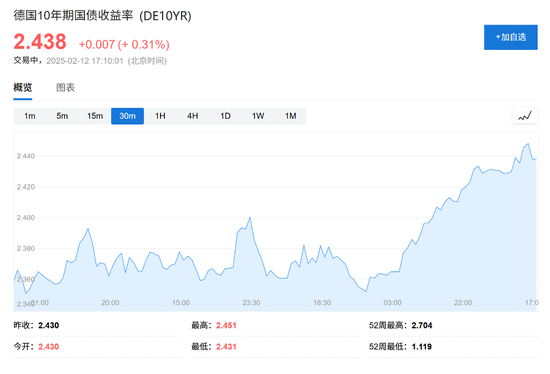Click the change value +0.007 (+ 0.31%)
Viewport: 550px width, 374px height.
tap(124, 45)
